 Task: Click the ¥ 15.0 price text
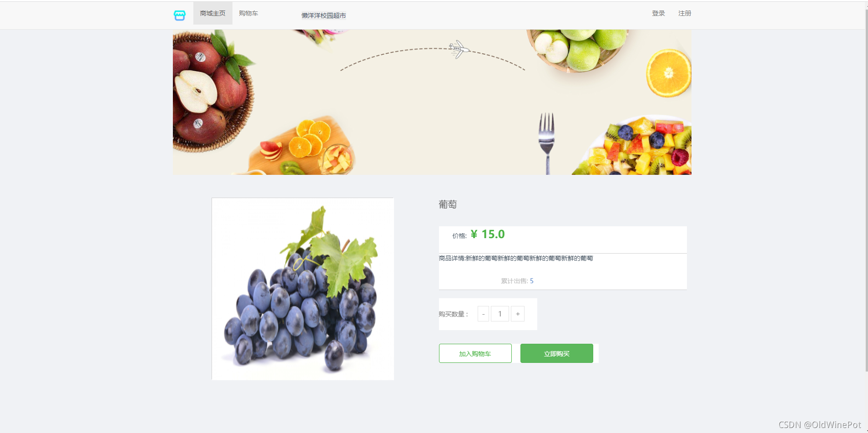coord(488,234)
